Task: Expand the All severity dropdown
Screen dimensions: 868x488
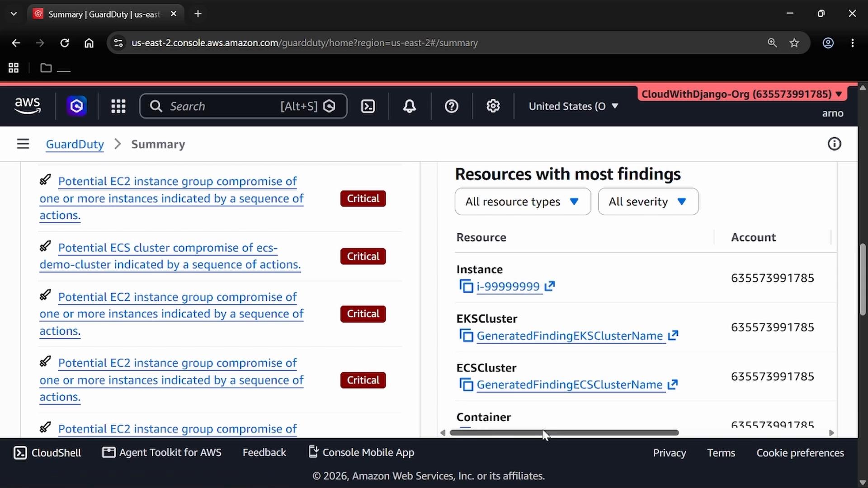Action: coord(648,202)
